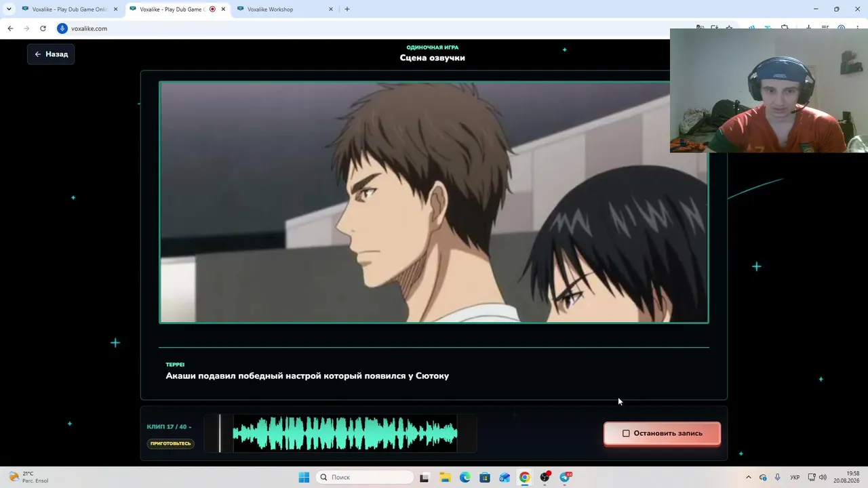Open the Windows Start menu
The width and height of the screenshot is (868, 488).
[304, 477]
